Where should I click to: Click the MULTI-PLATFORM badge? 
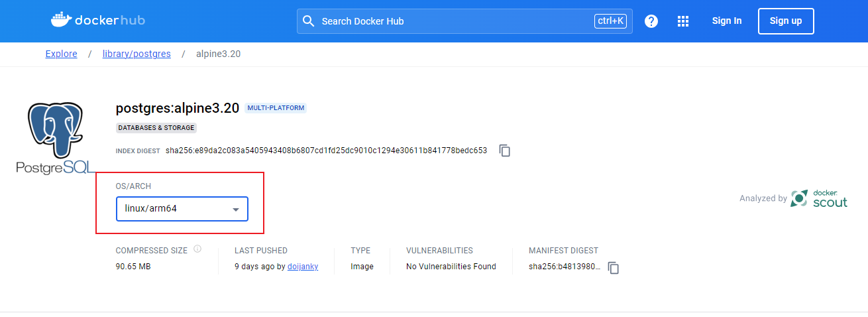click(x=276, y=108)
